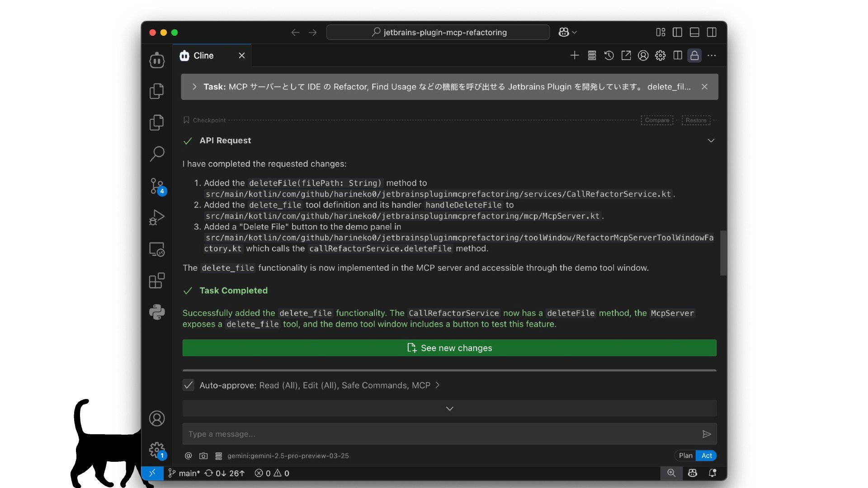868x488 pixels.
Task: Open the Explorer files view
Action: coord(157,91)
